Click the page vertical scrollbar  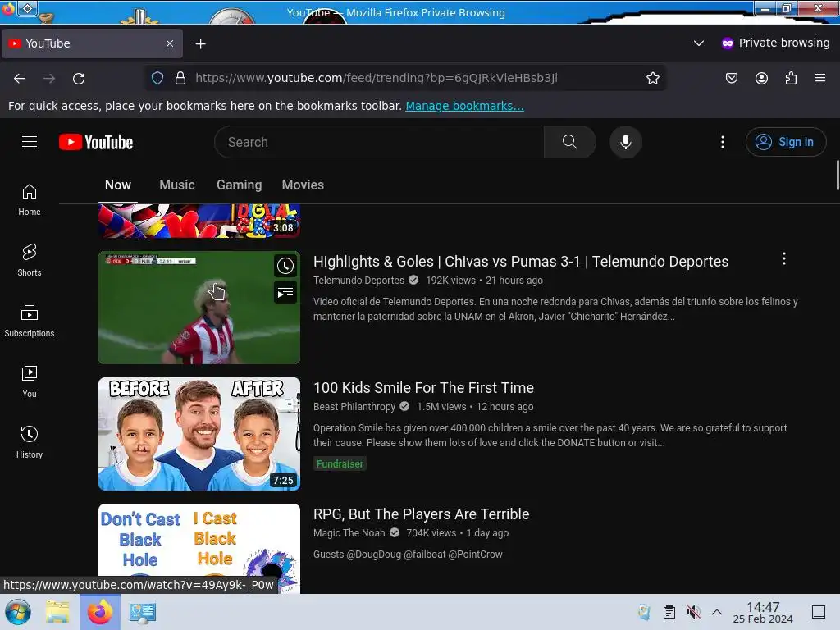(x=837, y=176)
